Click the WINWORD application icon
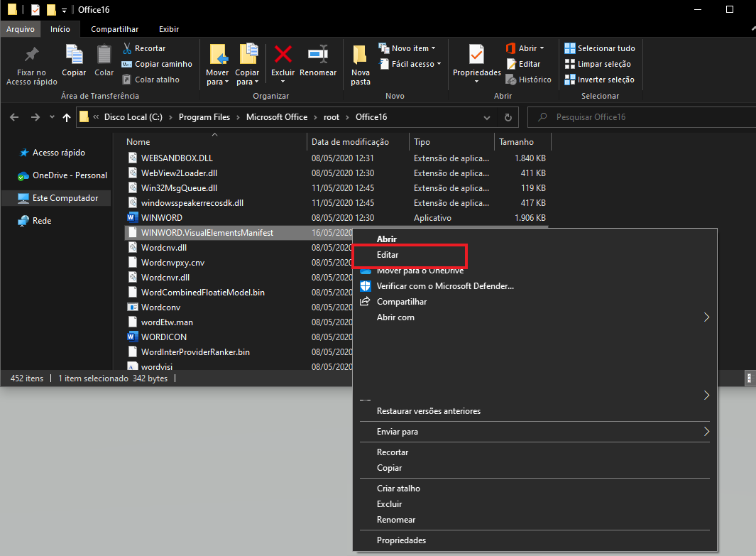 point(132,217)
